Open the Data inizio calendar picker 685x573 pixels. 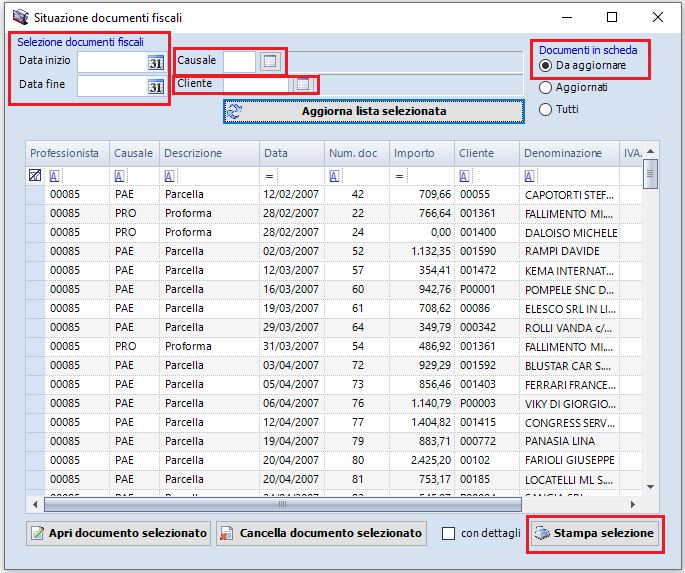[x=155, y=62]
